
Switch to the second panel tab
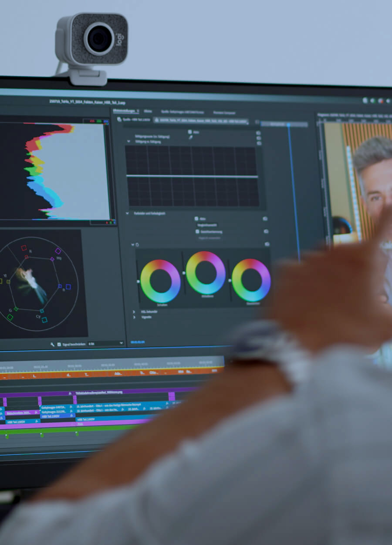[148, 112]
